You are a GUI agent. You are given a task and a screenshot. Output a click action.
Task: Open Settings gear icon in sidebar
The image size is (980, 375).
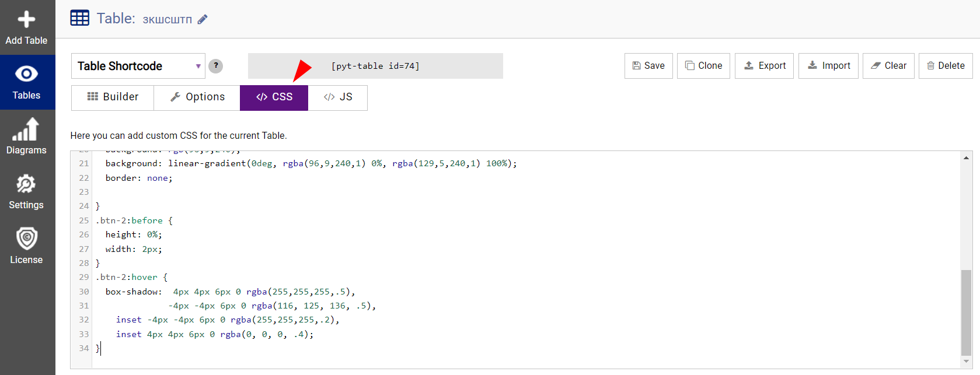click(x=26, y=184)
